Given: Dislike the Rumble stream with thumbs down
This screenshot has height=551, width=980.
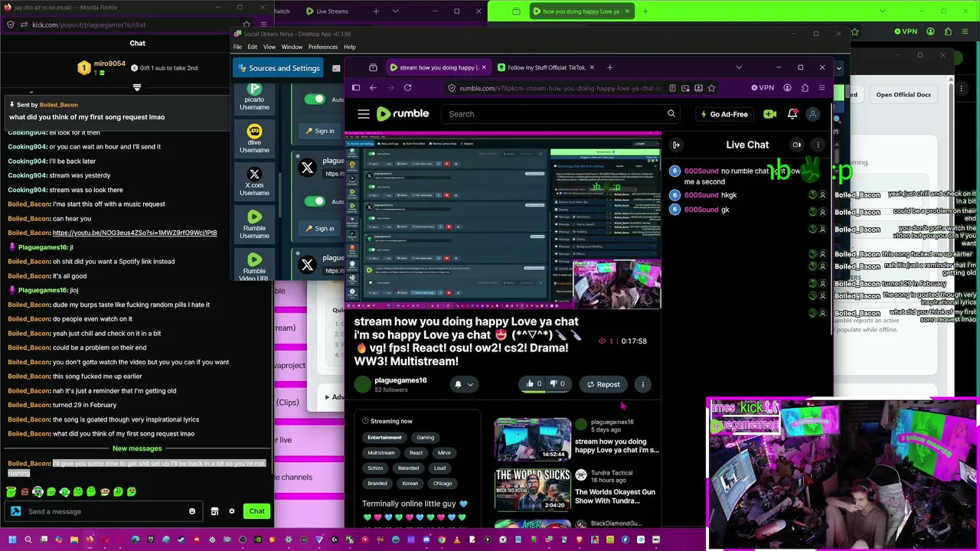Looking at the screenshot, I should pos(557,384).
